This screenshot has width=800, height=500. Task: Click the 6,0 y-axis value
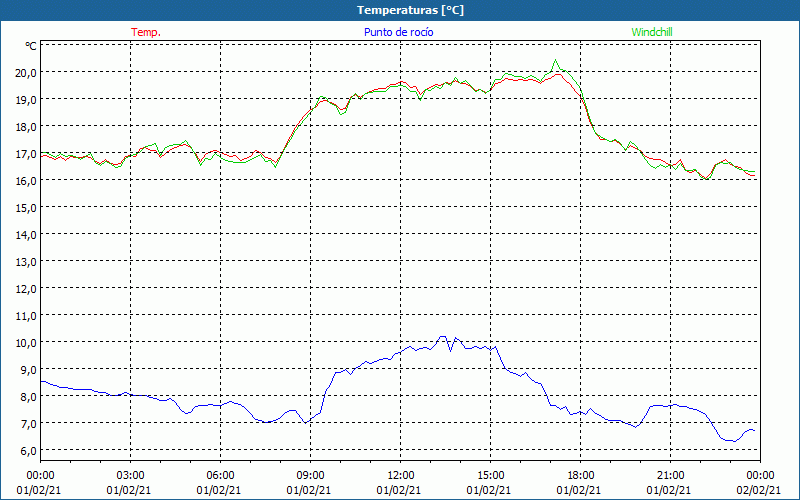(x=28, y=451)
